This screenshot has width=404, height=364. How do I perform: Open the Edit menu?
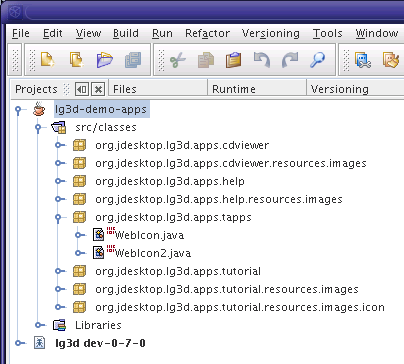[53, 33]
